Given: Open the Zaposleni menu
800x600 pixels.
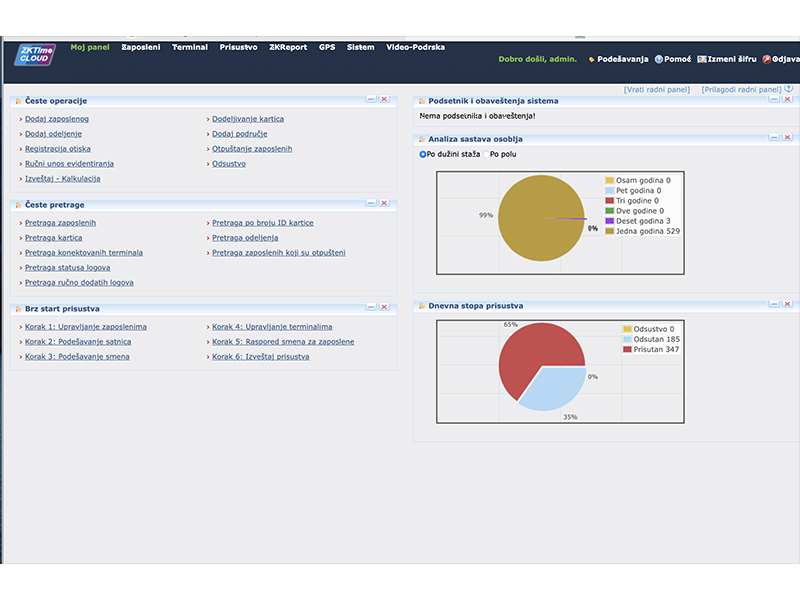Looking at the screenshot, I should point(140,47).
